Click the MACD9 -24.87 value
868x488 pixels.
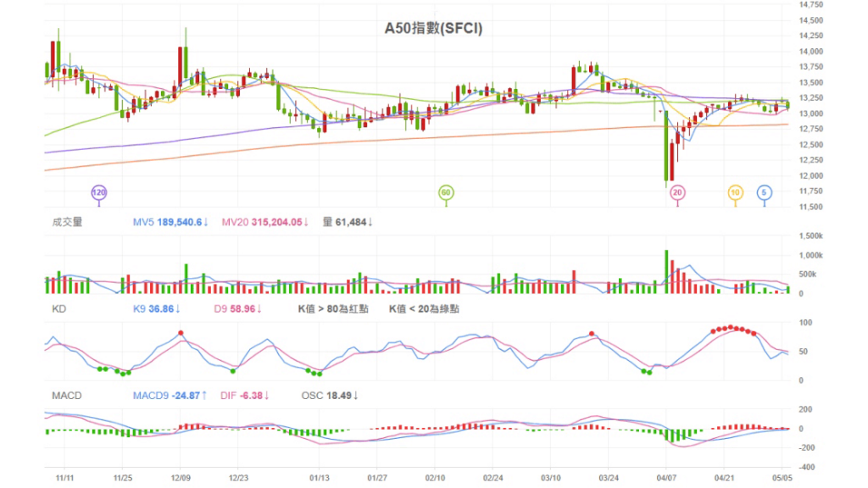170,396
